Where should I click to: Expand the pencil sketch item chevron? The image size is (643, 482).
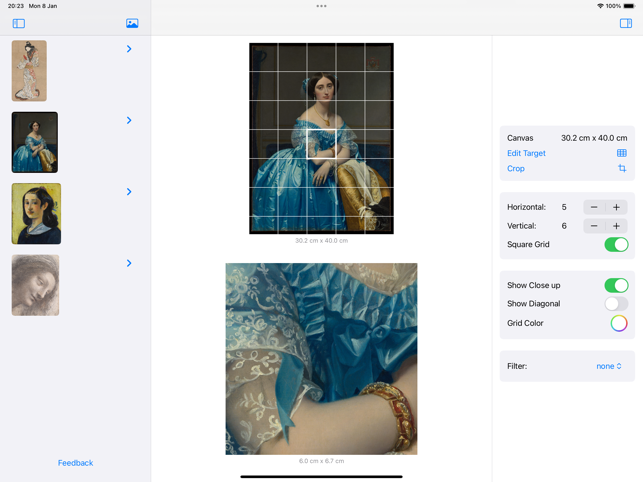(x=129, y=263)
